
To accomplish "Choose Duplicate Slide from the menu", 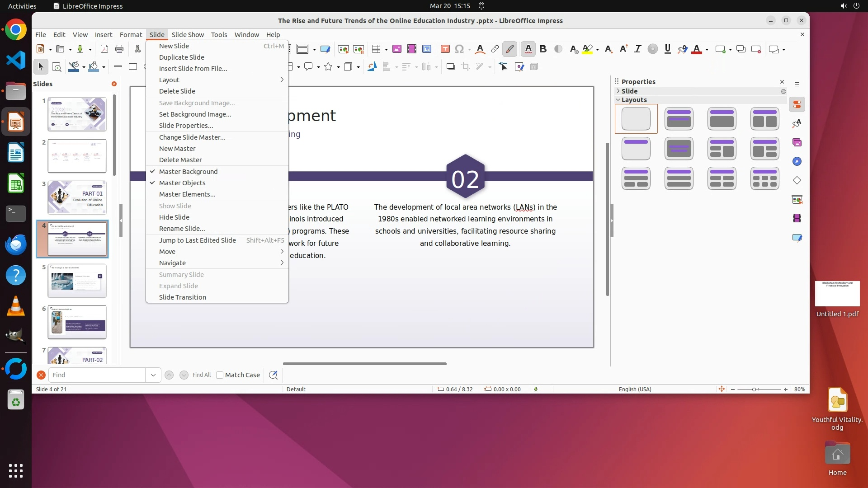I will click(x=181, y=57).
